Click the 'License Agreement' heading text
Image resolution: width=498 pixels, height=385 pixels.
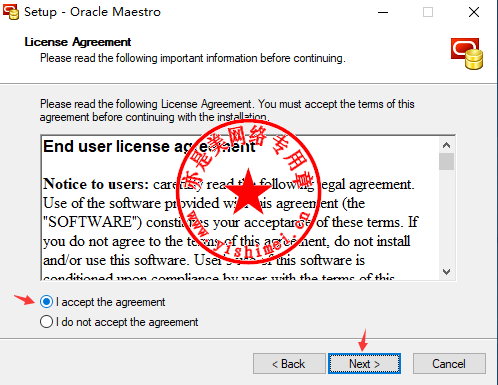point(78,42)
